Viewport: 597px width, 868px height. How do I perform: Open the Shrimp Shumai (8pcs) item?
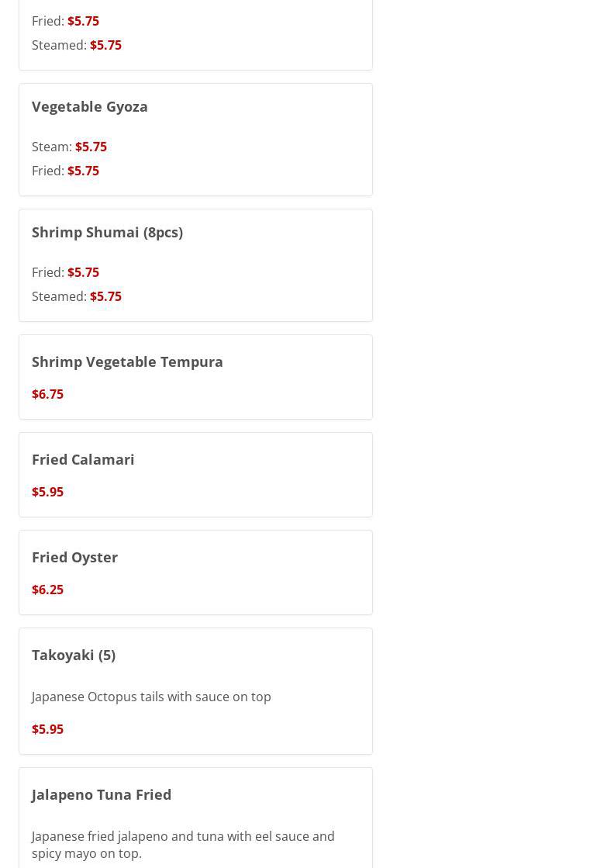coord(107,232)
